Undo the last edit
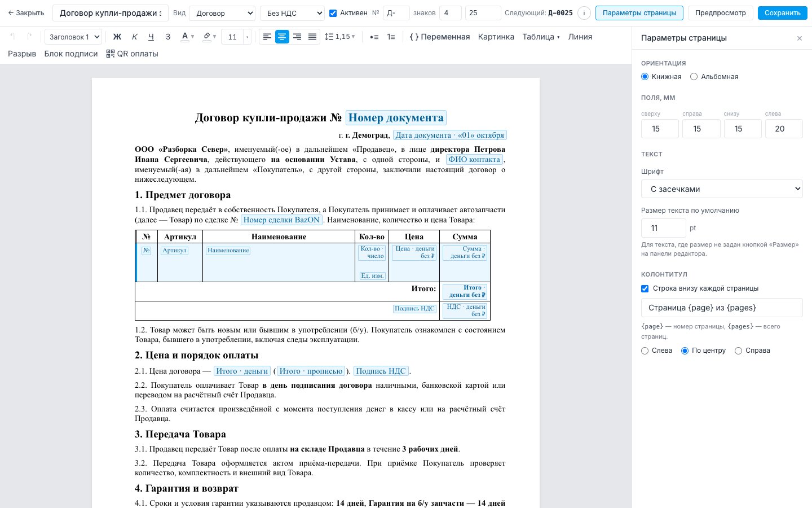 click(12, 37)
